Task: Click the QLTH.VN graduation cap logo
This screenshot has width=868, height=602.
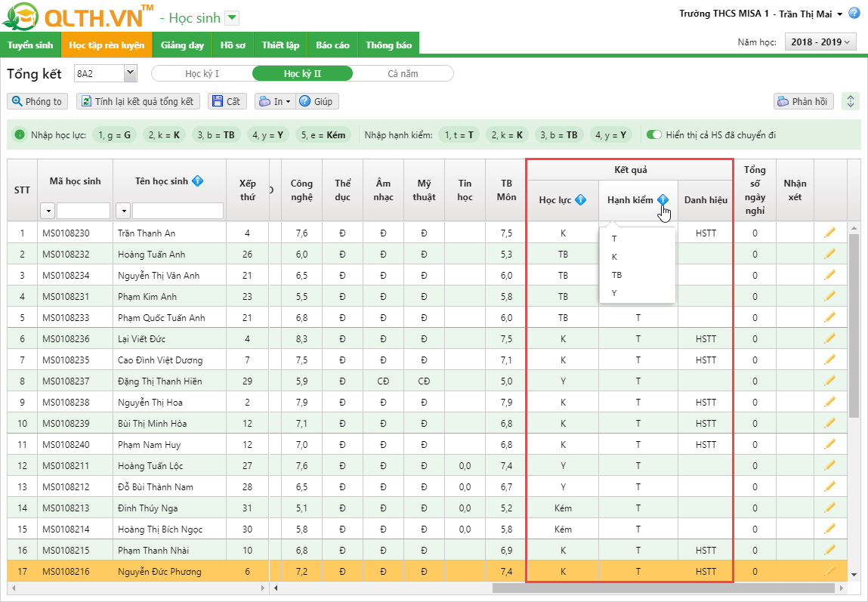Action: (x=21, y=17)
